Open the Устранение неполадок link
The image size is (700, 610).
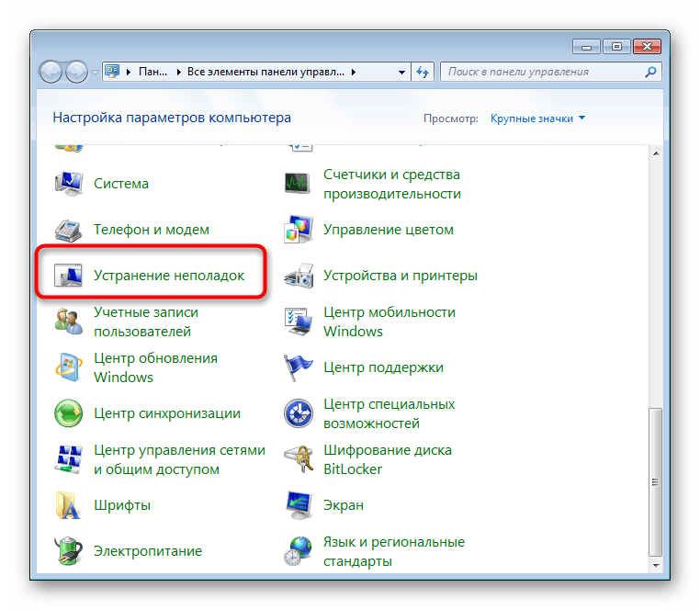[x=169, y=276]
